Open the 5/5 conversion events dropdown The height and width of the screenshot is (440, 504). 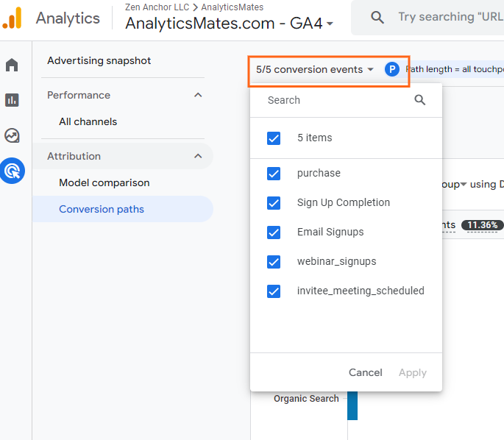tap(315, 69)
